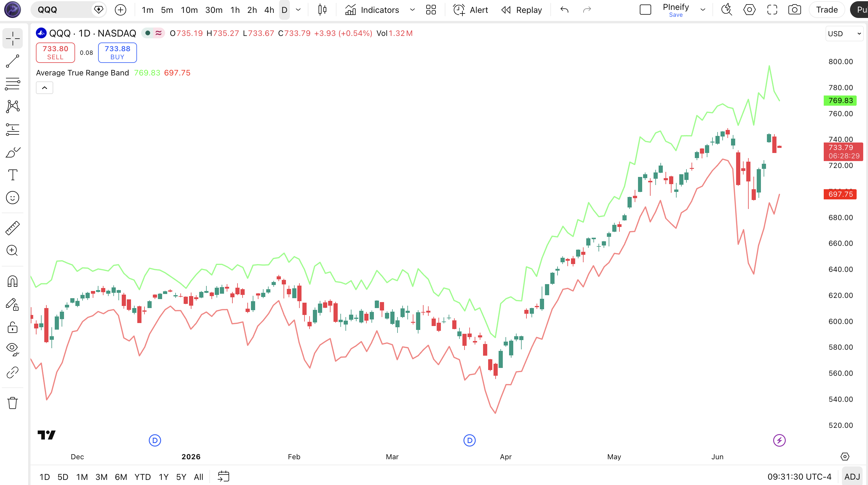This screenshot has width=868, height=485.
Task: Toggle lock all drawings
Action: pos(13,327)
